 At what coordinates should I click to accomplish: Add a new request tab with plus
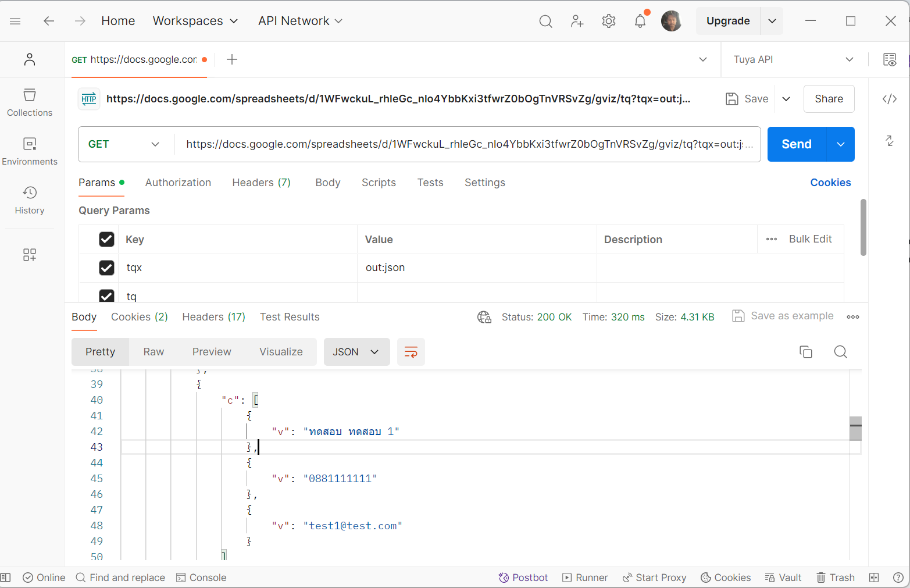click(232, 59)
